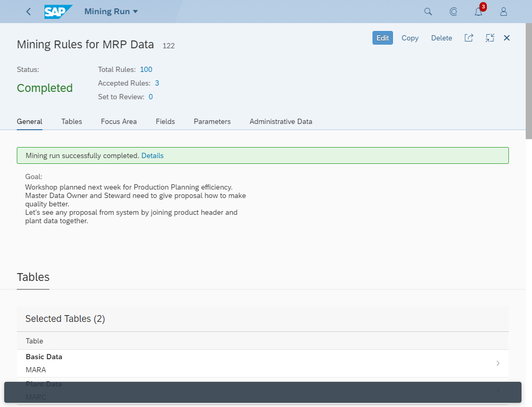Switch to the Fields tab
The width and height of the screenshot is (532, 407).
165,121
